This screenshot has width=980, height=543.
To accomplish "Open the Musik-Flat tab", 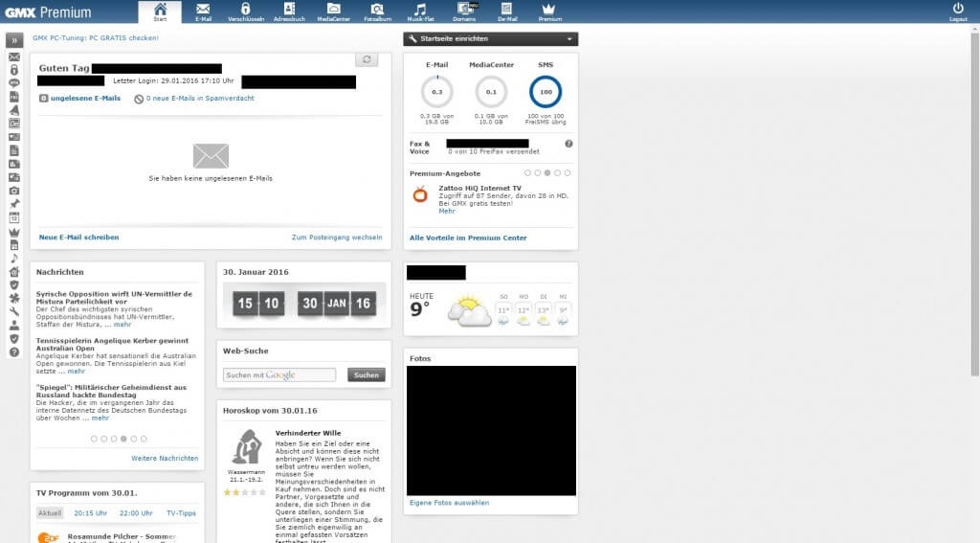I will (x=421, y=11).
